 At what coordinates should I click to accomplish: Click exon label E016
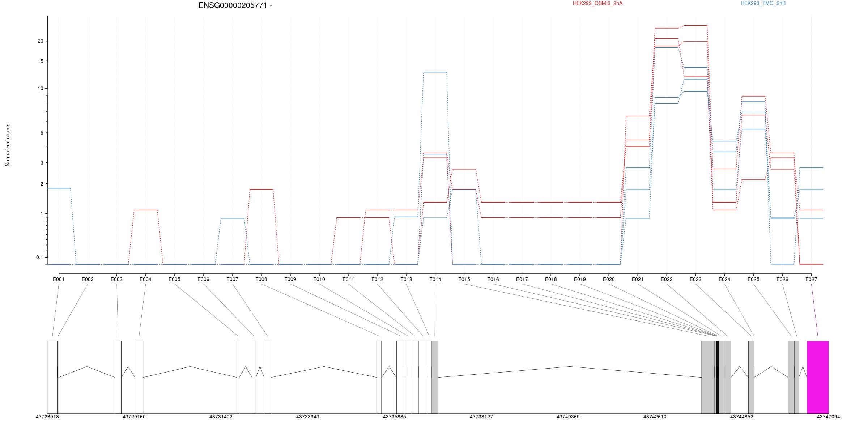point(493,279)
